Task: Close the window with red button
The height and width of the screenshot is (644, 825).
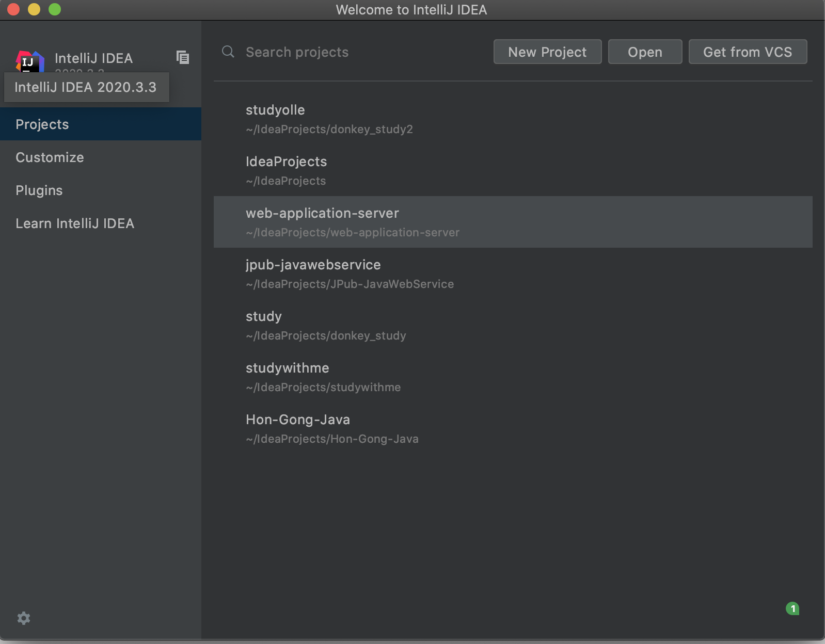Action: [13, 9]
